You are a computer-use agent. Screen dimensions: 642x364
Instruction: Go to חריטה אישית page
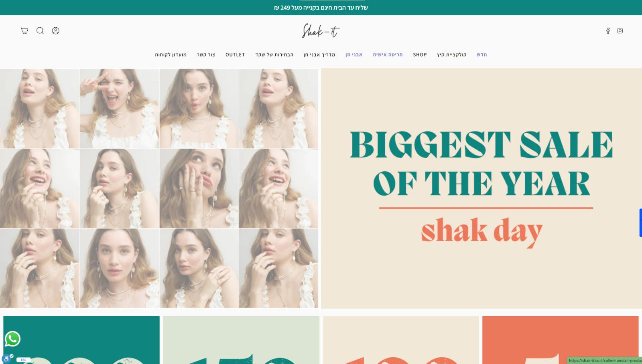click(x=388, y=55)
